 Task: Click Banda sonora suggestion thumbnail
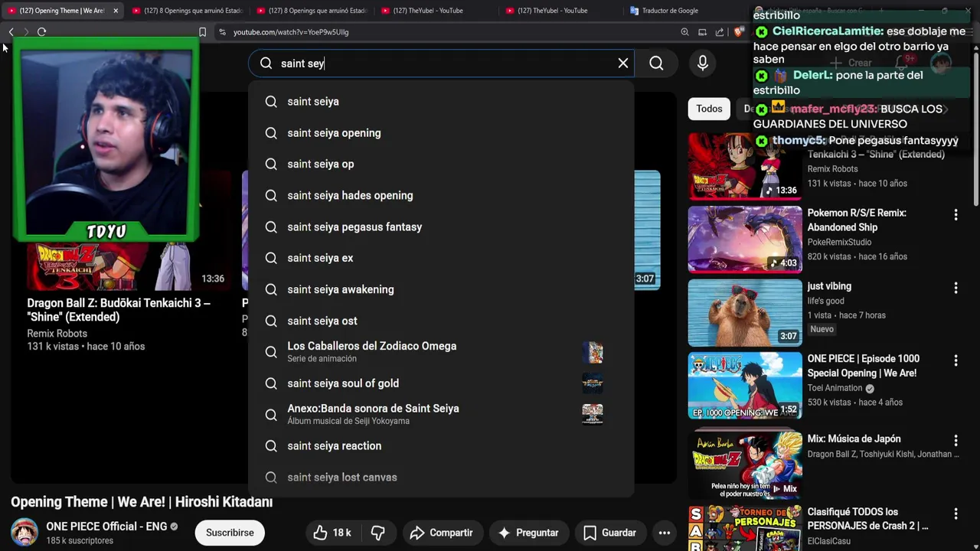pos(593,415)
